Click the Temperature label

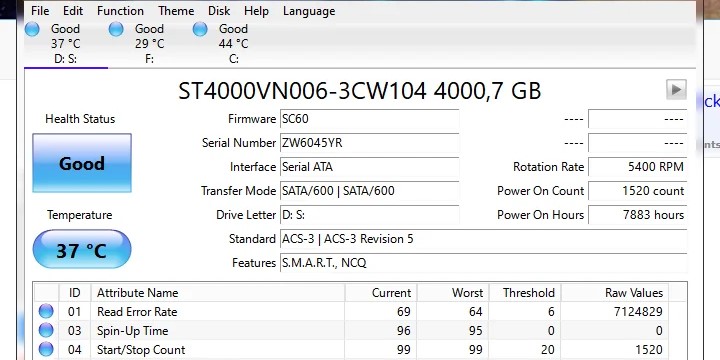[x=79, y=215]
